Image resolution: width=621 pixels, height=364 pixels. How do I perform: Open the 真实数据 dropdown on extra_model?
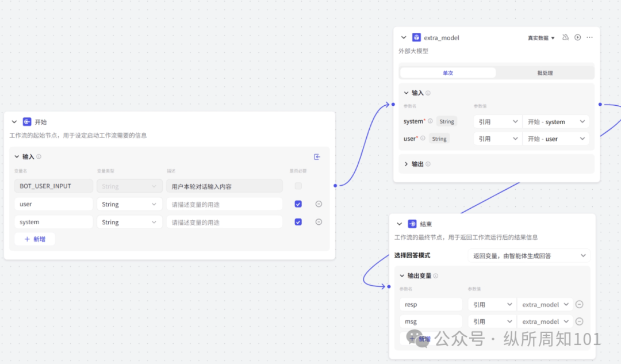[539, 37]
